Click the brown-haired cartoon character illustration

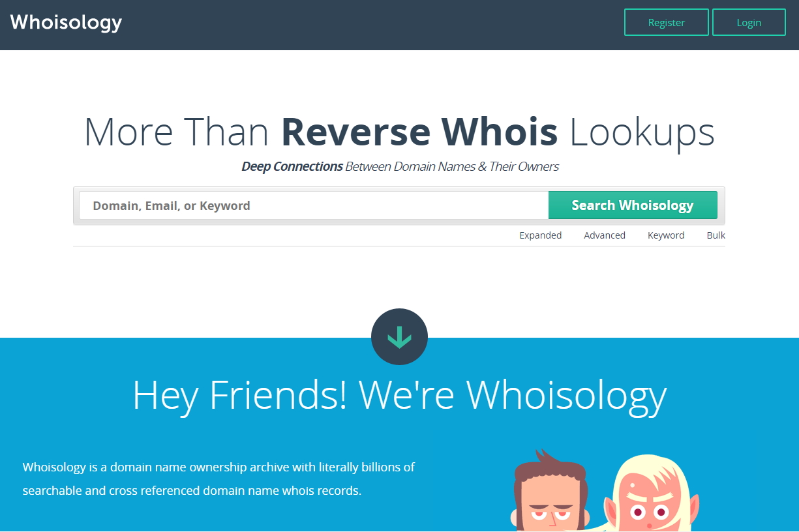click(549, 490)
